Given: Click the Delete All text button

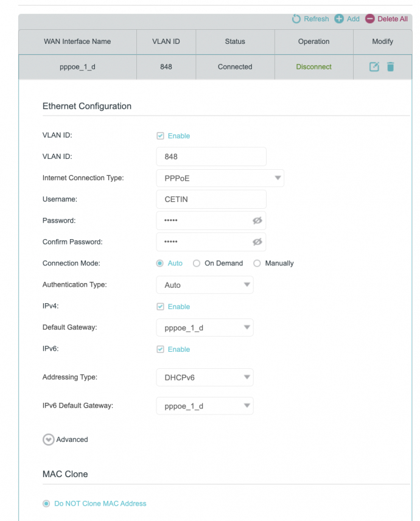Looking at the screenshot, I should click(393, 19).
